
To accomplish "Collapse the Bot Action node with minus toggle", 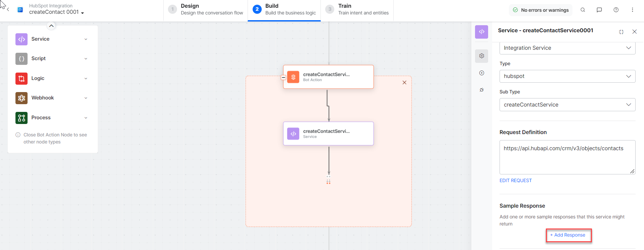I will coord(284,78).
